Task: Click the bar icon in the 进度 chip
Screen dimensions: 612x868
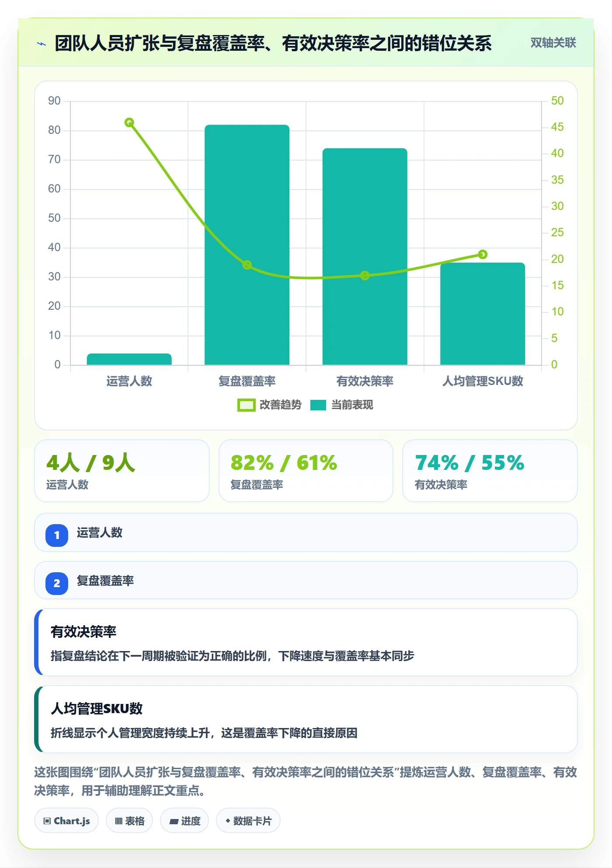Action: (174, 822)
